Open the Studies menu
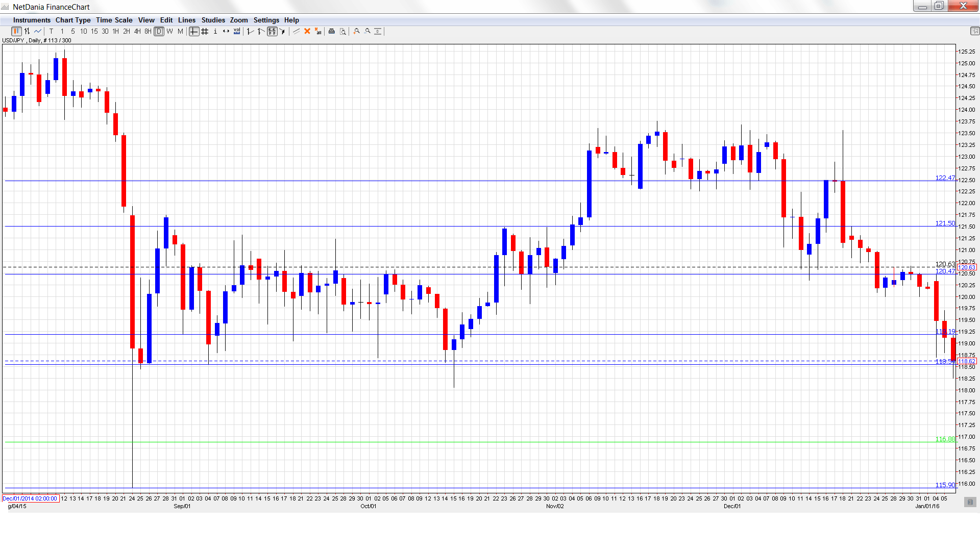The height and width of the screenshot is (551, 980). (213, 20)
